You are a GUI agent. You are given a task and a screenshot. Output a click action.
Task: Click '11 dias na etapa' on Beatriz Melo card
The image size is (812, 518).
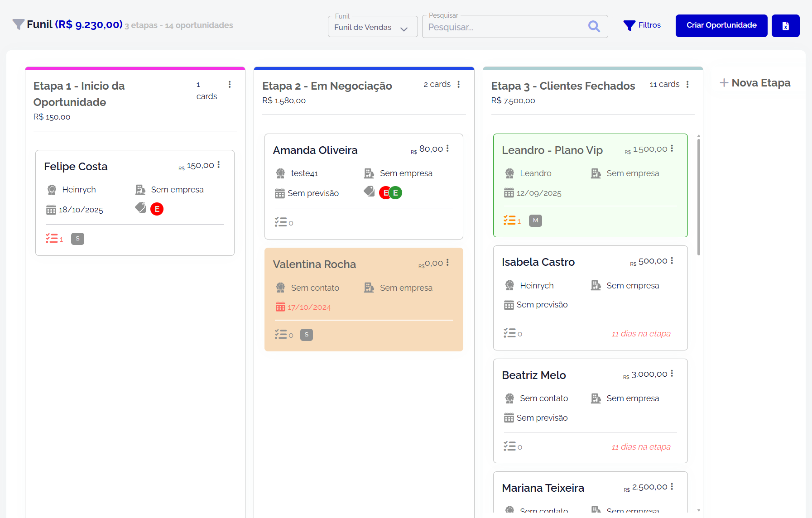(641, 447)
